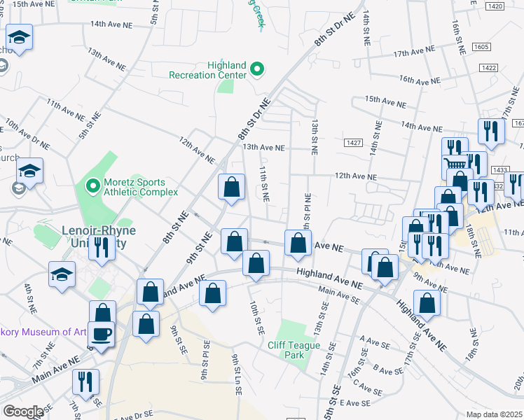The width and height of the screenshot is (524, 420).
Task: Open the restaurant marker over Lenoir-Rhyne University label
Action: click(102, 248)
